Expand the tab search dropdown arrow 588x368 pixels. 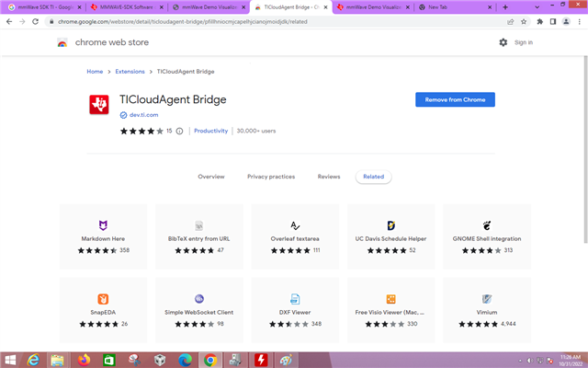[537, 7]
